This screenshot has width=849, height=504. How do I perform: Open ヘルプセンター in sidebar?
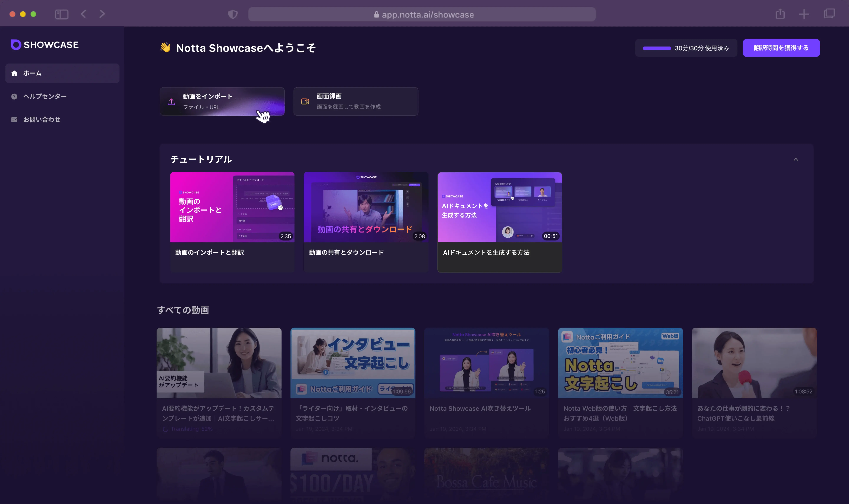62,97
